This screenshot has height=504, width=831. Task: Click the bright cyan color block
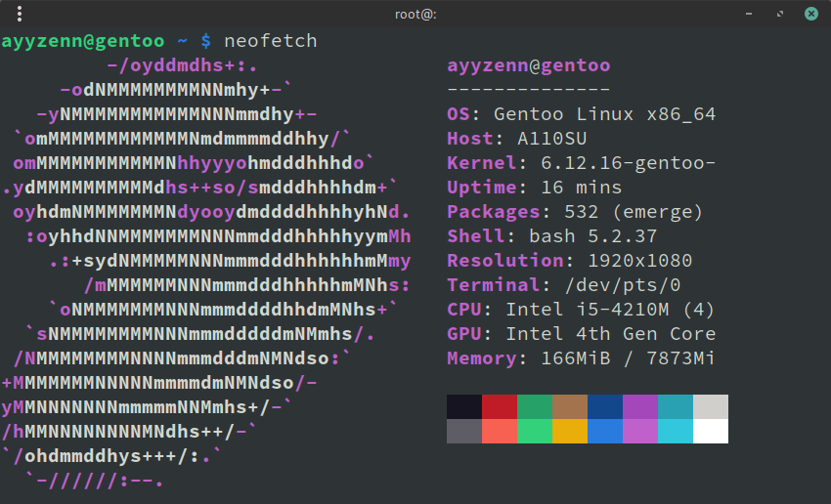[x=676, y=431]
